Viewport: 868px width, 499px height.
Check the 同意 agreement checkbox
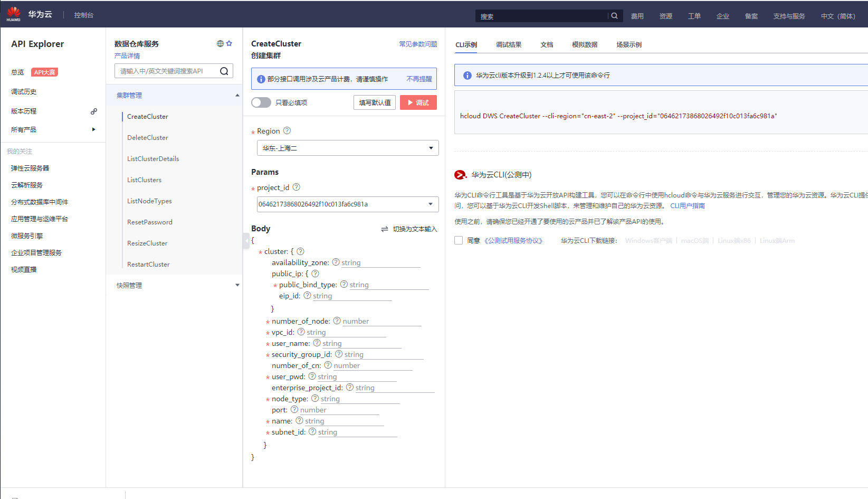459,240
